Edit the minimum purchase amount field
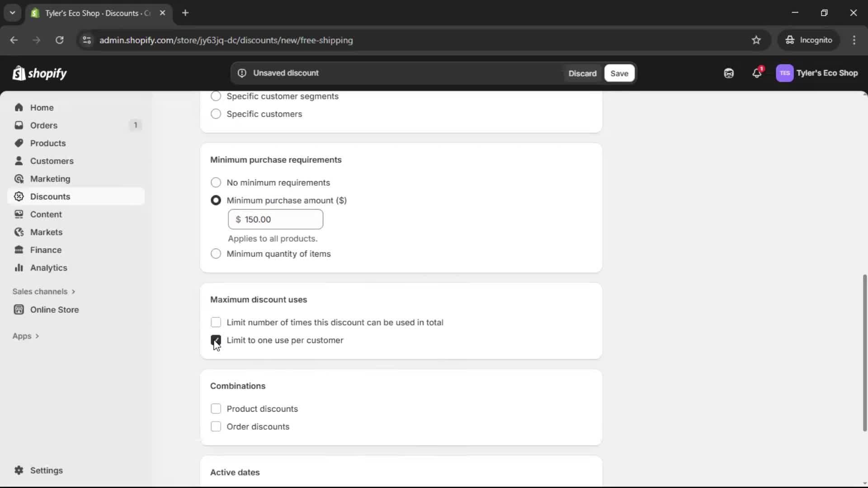This screenshot has width=868, height=488. click(276, 219)
